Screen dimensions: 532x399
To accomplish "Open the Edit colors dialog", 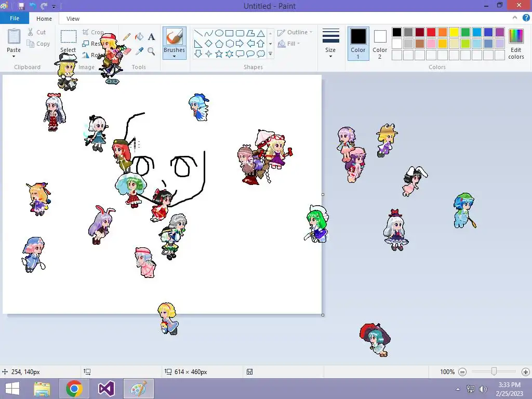I will tap(516, 44).
